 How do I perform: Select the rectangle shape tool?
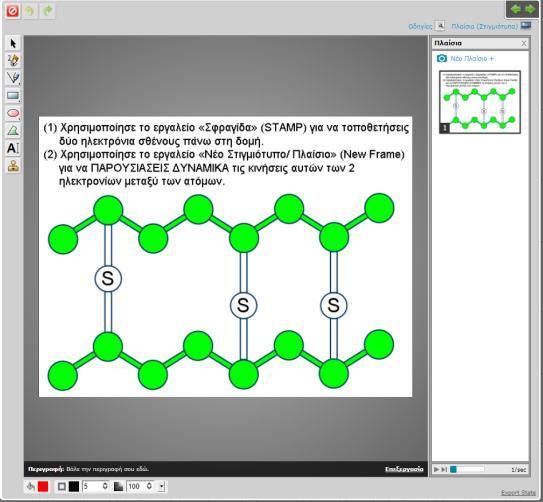(13, 96)
